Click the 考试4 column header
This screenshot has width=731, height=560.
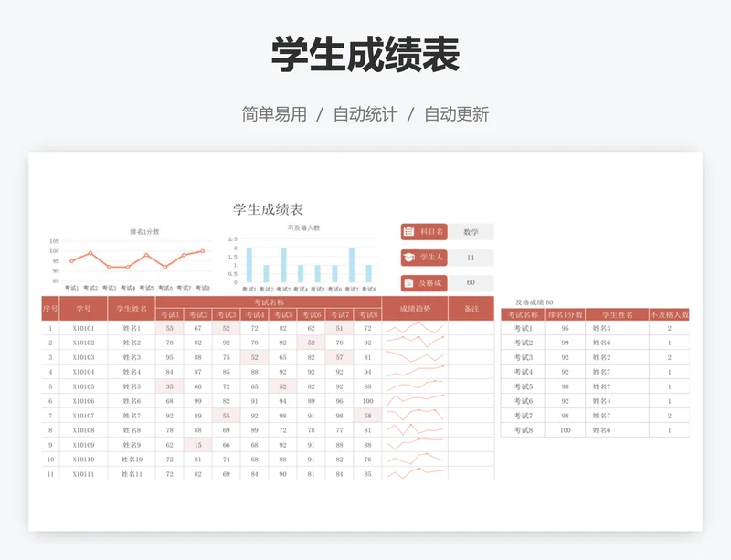pos(255,315)
